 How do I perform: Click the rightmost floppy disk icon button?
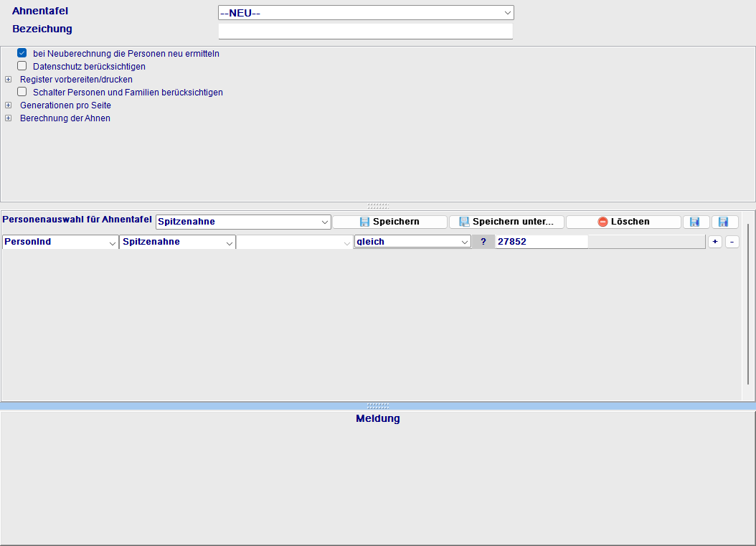[724, 222]
